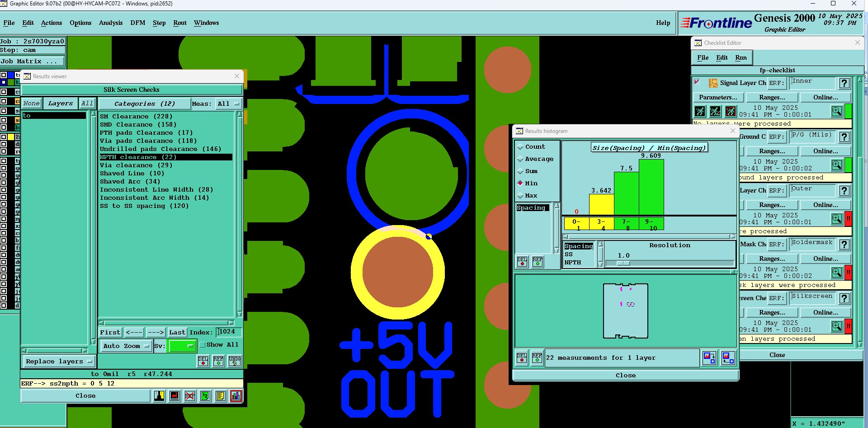Image resolution: width=868 pixels, height=428 pixels.
Task: Open Size(Spacing) / Min(Spacing) selector
Action: pyautogui.click(x=649, y=148)
